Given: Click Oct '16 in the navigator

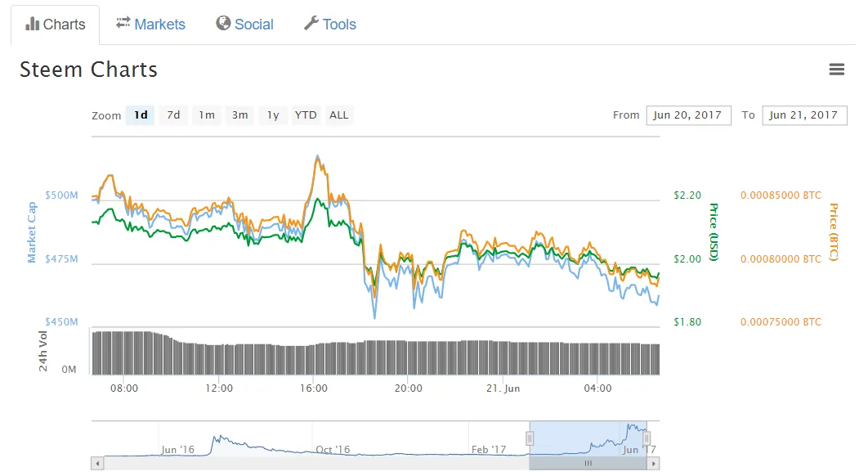Looking at the screenshot, I should (333, 449).
